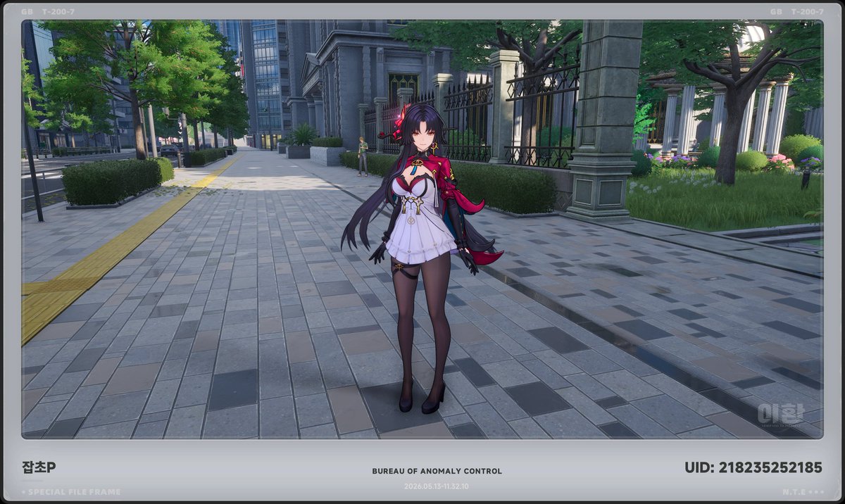Click the player name 잡초P
Viewport: 845px width, 504px height.
click(x=39, y=467)
